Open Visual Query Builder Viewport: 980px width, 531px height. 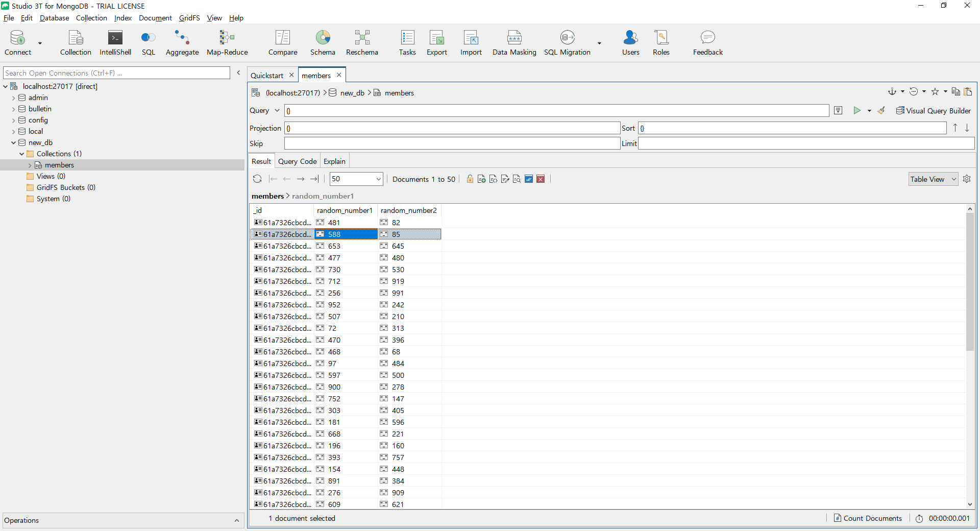934,110
